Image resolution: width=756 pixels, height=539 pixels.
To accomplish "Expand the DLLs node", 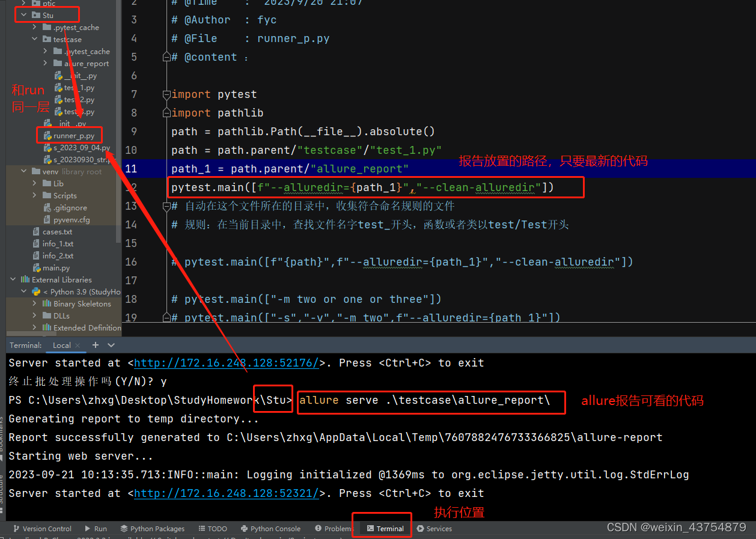I will pyautogui.click(x=35, y=315).
